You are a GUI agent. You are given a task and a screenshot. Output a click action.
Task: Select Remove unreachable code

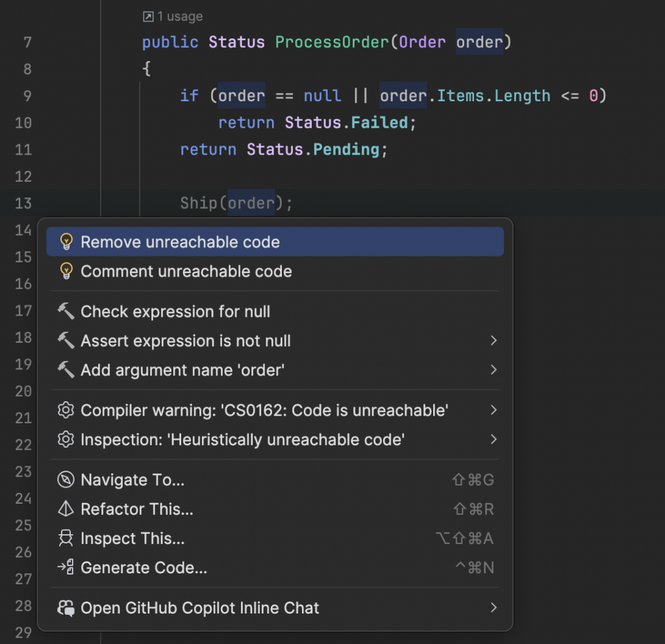click(180, 242)
